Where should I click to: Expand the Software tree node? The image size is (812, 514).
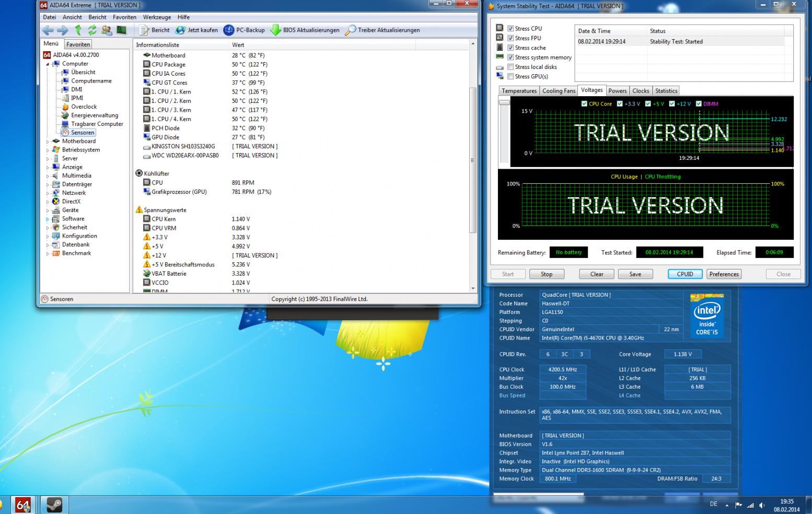coord(48,219)
